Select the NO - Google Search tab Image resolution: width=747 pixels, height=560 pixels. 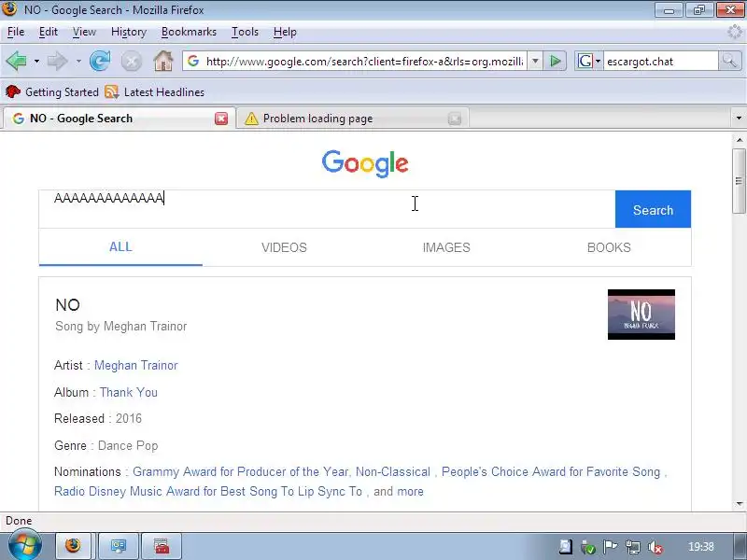(120, 119)
